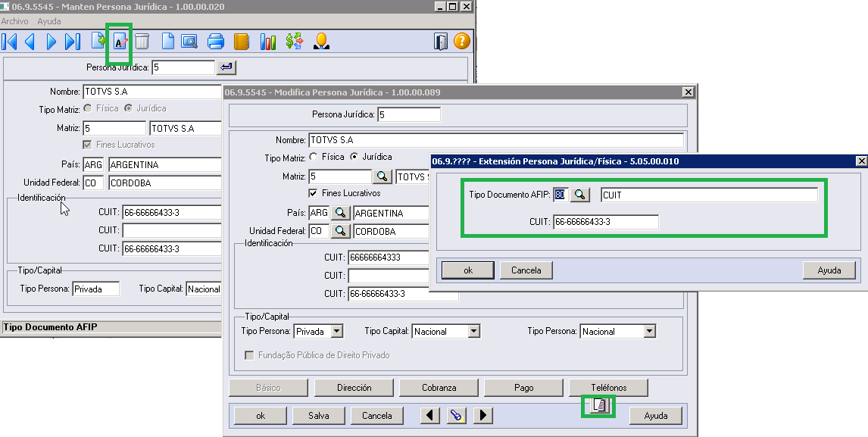Open País lookup magnifier in Modifica window
The height and width of the screenshot is (437, 868).
[340, 213]
